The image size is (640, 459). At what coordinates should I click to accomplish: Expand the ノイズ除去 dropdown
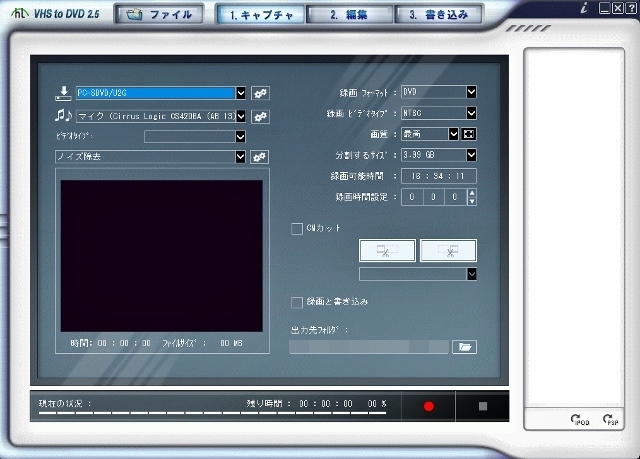click(x=240, y=157)
